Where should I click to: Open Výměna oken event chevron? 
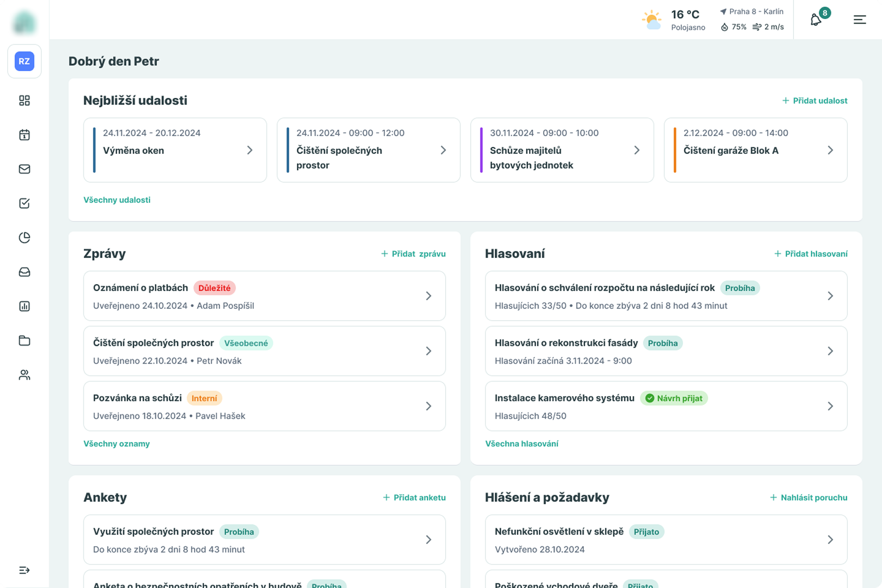click(250, 150)
